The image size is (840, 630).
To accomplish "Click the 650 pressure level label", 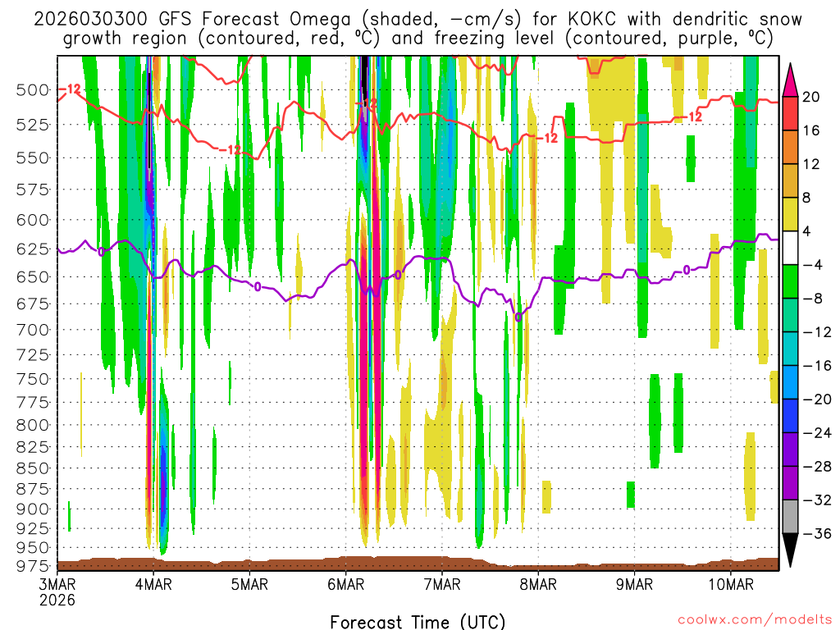I will pos(33,277).
